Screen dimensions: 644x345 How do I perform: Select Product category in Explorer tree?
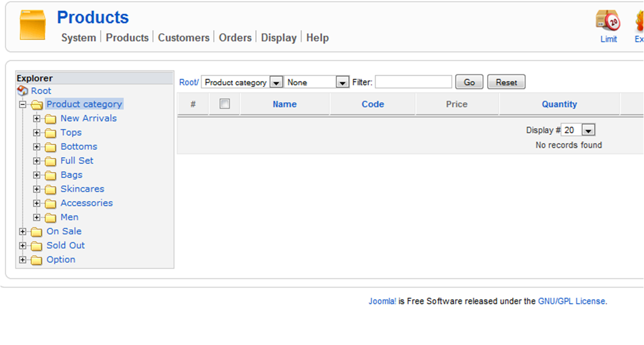coord(84,104)
